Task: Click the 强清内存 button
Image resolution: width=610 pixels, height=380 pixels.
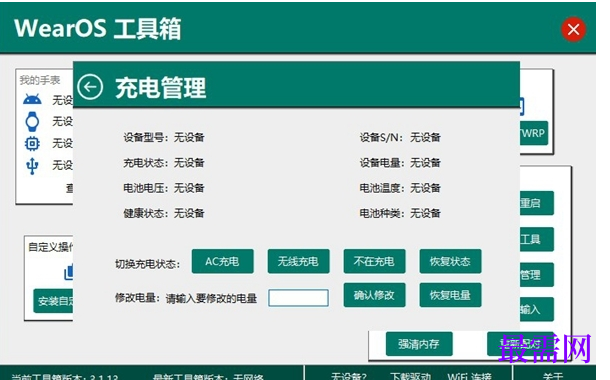Action: pyautogui.click(x=419, y=344)
